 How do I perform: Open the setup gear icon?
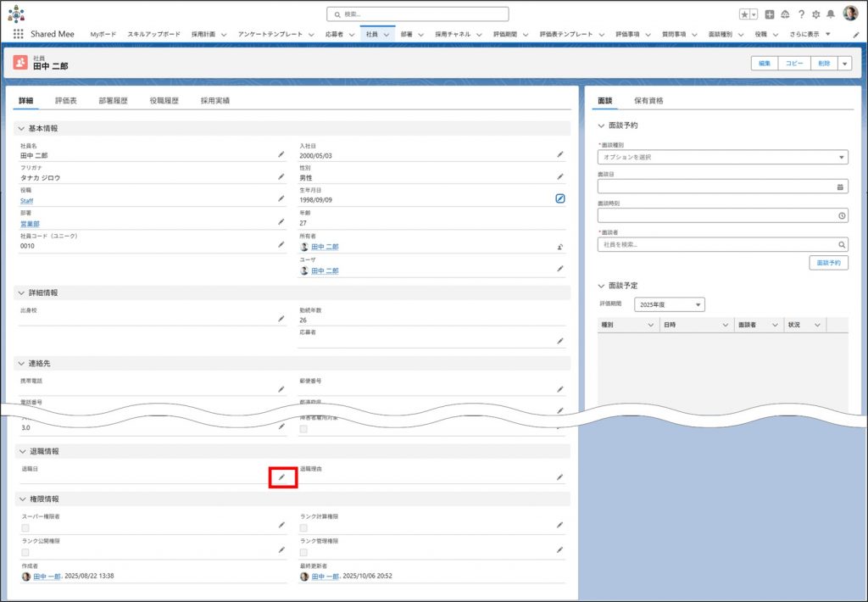[x=815, y=14]
